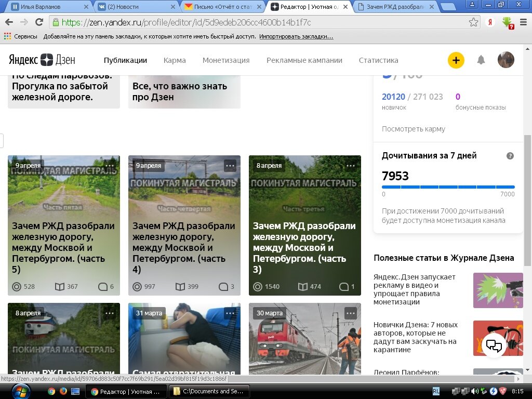Viewport: 532px width, 399px height.
Task: Switch to the Монетизация tab
Action: click(x=226, y=60)
